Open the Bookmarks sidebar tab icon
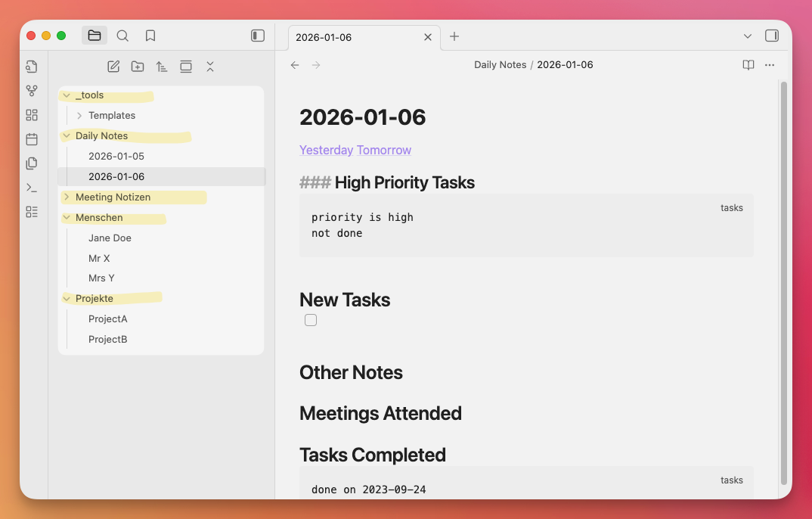The height and width of the screenshot is (519, 812). point(150,36)
